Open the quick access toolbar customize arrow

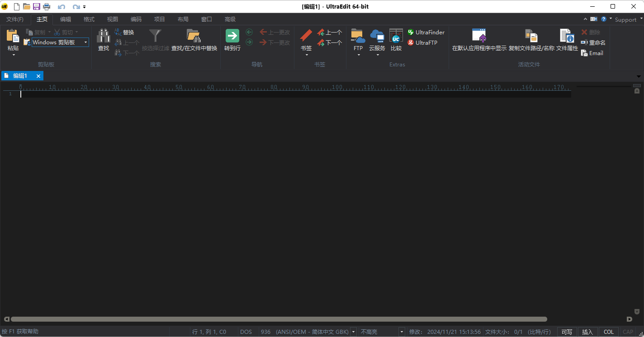tap(85, 7)
